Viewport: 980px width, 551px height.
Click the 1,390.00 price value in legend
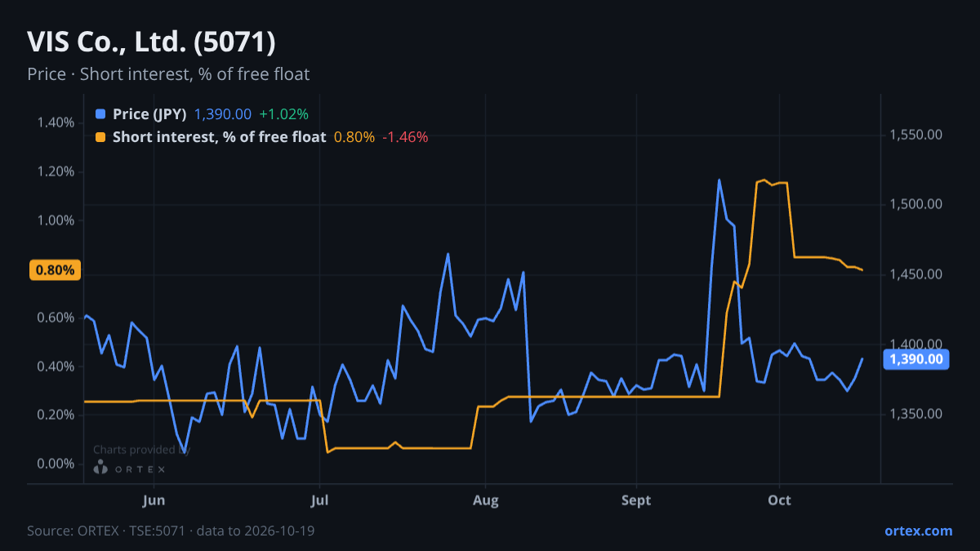pyautogui.click(x=223, y=114)
